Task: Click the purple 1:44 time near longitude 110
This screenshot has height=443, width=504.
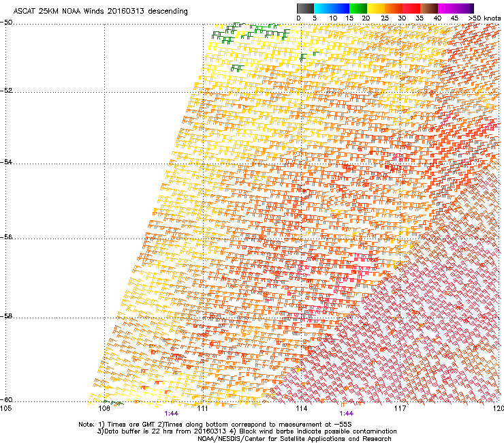Action: click(x=172, y=414)
